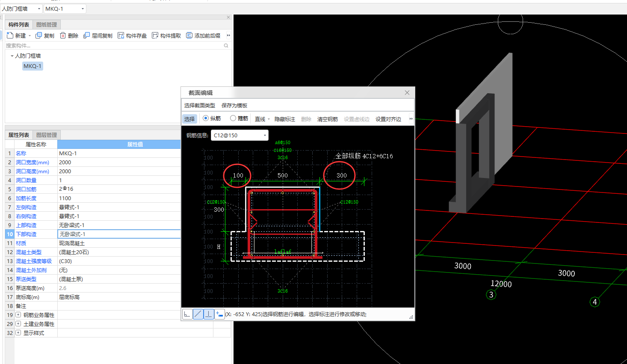
Task: Click the 删除 trash icon in component list
Action: pyautogui.click(x=63, y=36)
